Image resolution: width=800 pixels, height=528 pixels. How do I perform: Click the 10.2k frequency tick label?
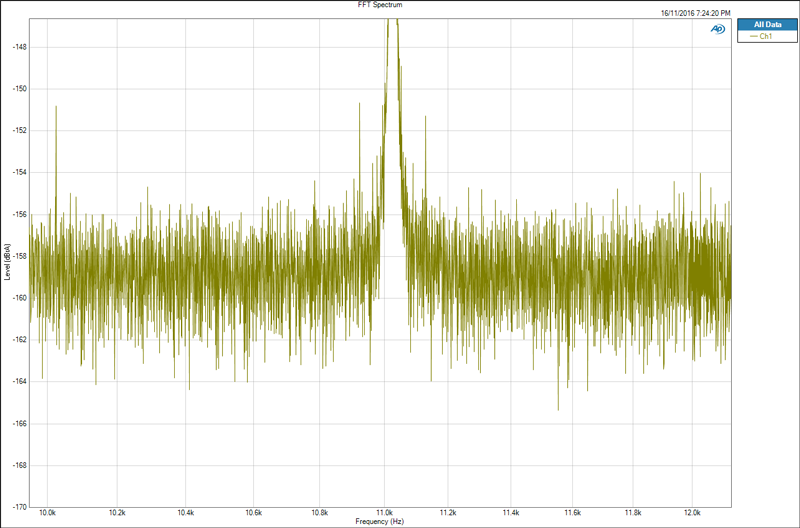(x=117, y=513)
